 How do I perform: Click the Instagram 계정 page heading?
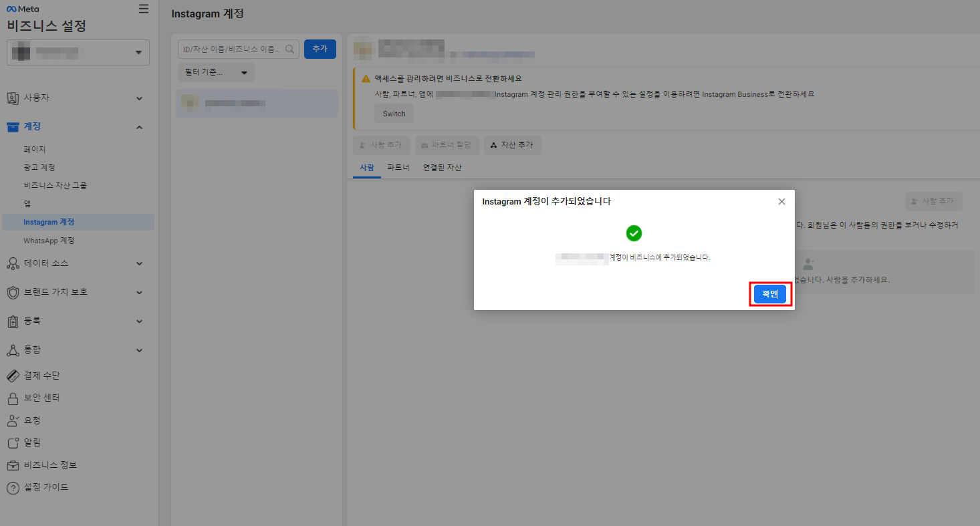[207, 13]
